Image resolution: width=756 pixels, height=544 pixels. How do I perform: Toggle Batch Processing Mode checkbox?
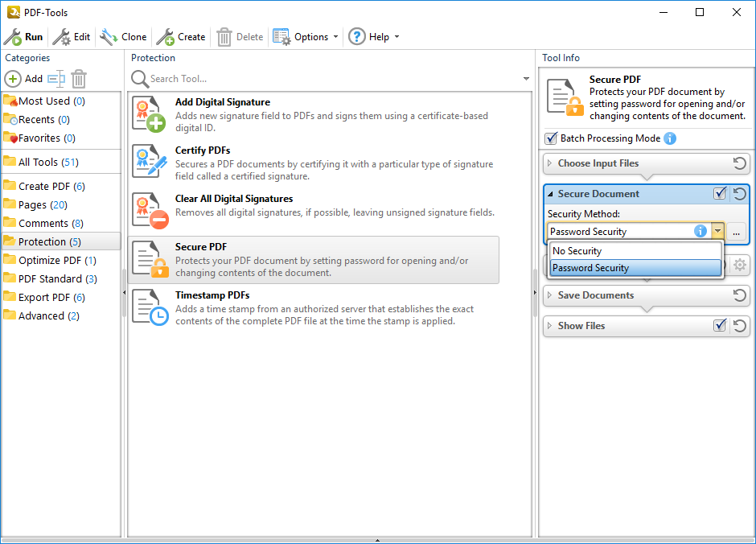click(551, 138)
